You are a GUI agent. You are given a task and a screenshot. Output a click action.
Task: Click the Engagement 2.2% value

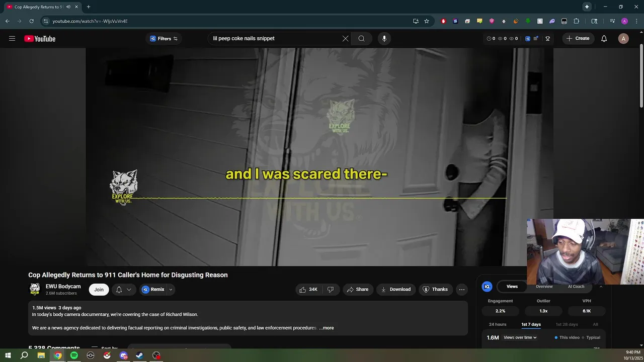point(500,311)
